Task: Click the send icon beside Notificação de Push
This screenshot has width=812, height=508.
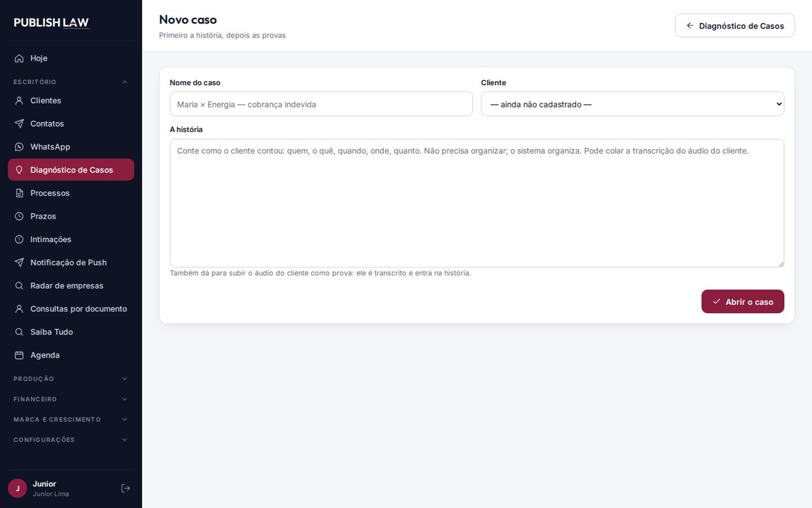Action: (x=19, y=263)
